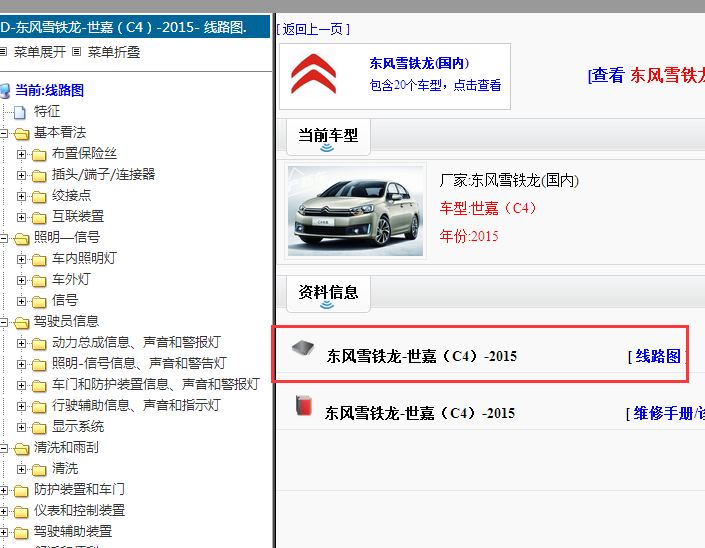Open the 当前车型 tab
Viewport: 705px width, 548px height.
(x=328, y=137)
